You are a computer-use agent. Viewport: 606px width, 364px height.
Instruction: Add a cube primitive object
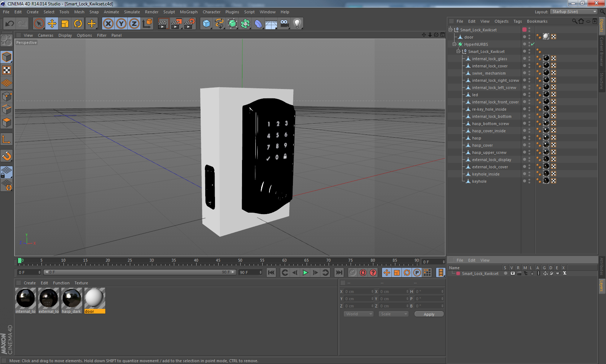(x=206, y=24)
